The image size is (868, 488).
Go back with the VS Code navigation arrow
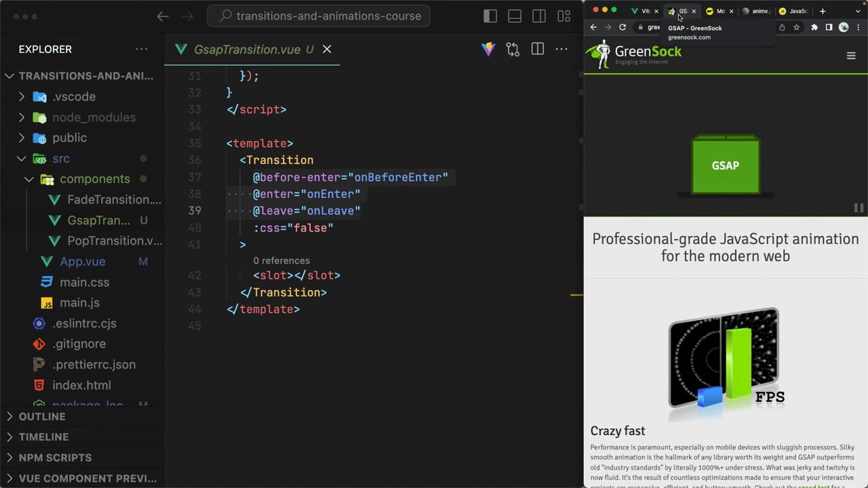163,16
